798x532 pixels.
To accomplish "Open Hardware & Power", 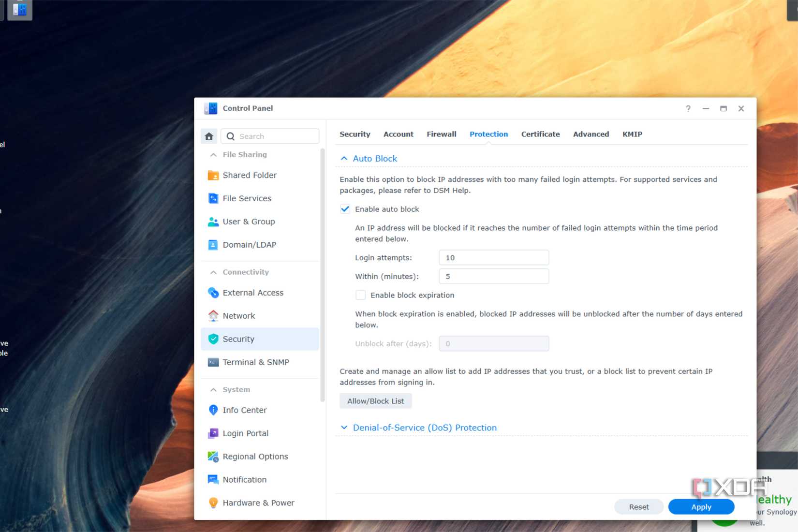I will [260, 503].
